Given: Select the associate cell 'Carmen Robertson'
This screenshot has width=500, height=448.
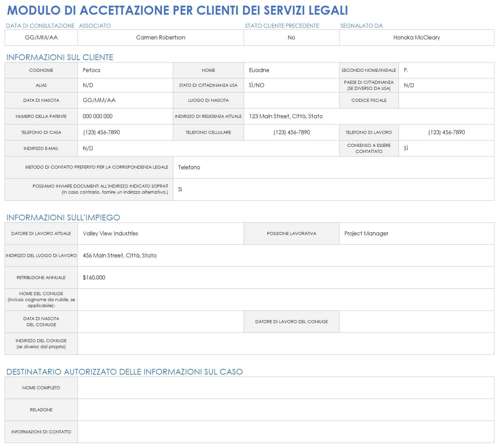Looking at the screenshot, I should pyautogui.click(x=161, y=37).
